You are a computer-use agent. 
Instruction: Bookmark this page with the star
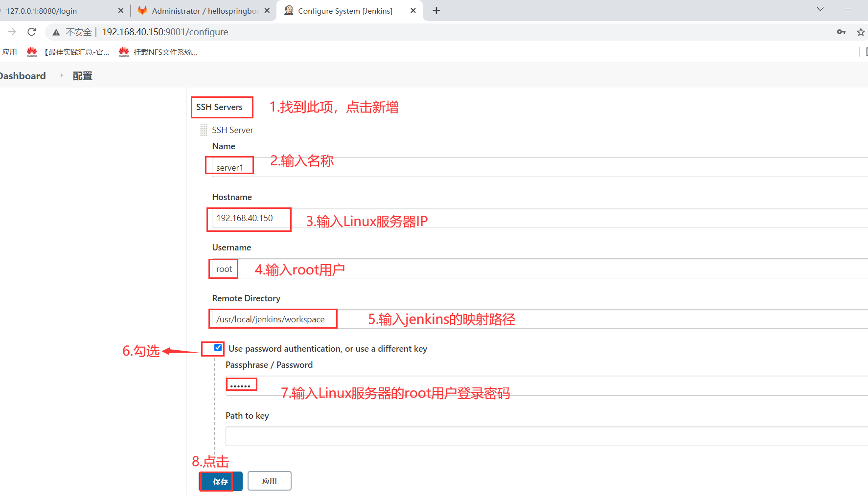861,32
